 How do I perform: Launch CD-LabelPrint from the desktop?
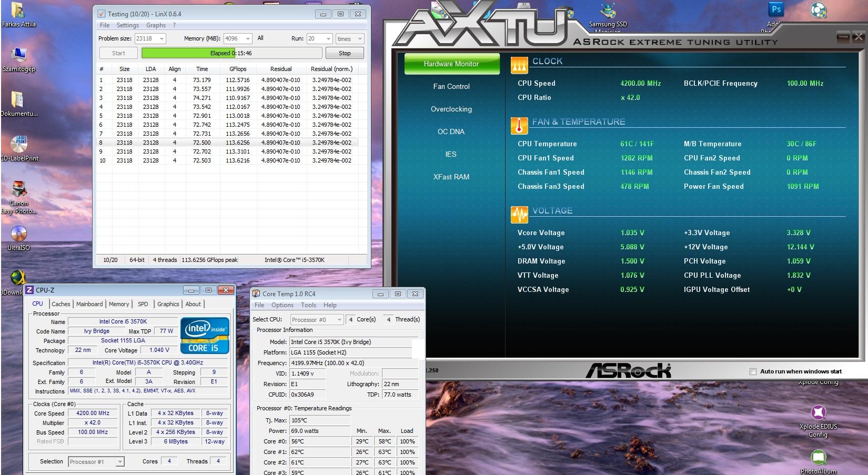19,148
